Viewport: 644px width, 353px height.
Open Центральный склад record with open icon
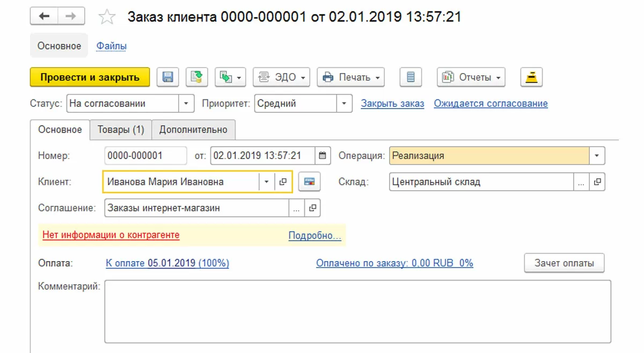coord(597,182)
